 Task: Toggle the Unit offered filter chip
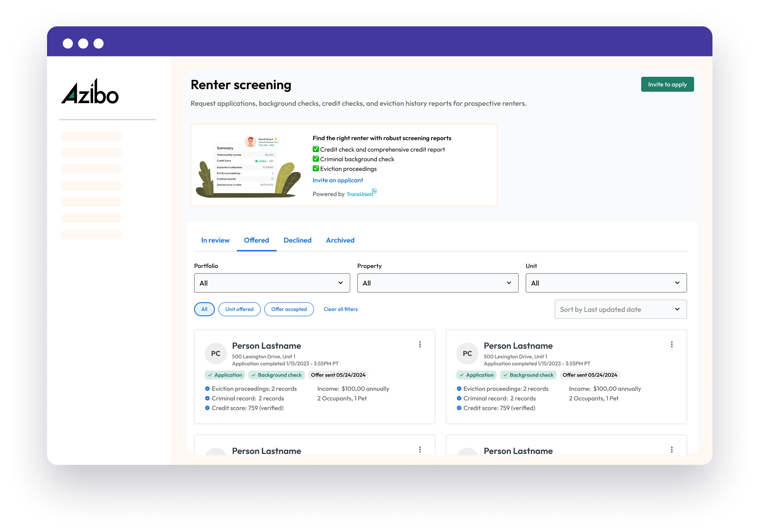tap(239, 309)
